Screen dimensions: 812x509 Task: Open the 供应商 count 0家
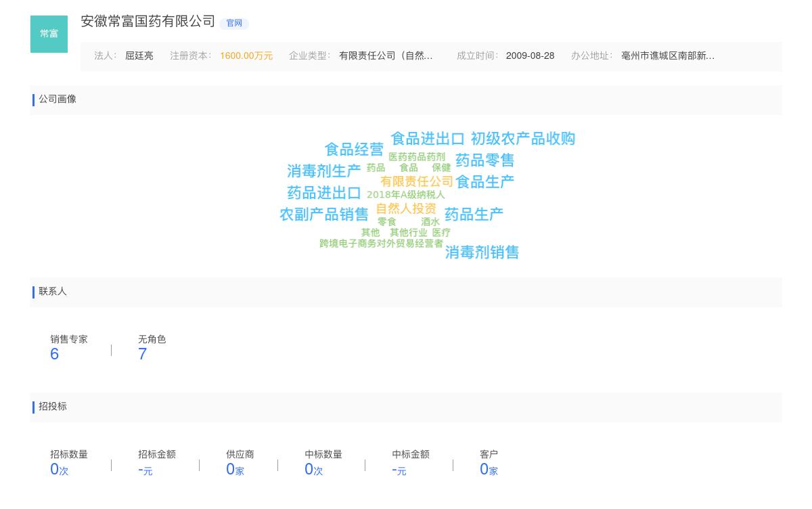coord(235,469)
